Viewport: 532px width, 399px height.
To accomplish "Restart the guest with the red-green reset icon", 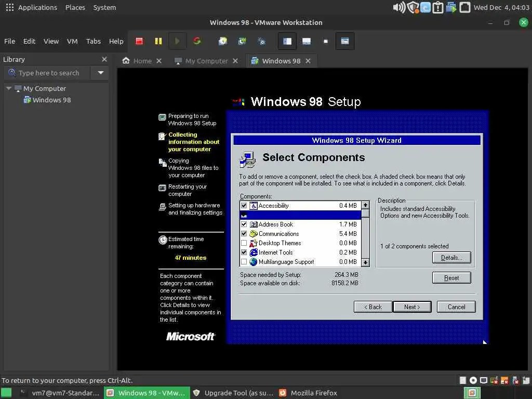I will click(197, 41).
